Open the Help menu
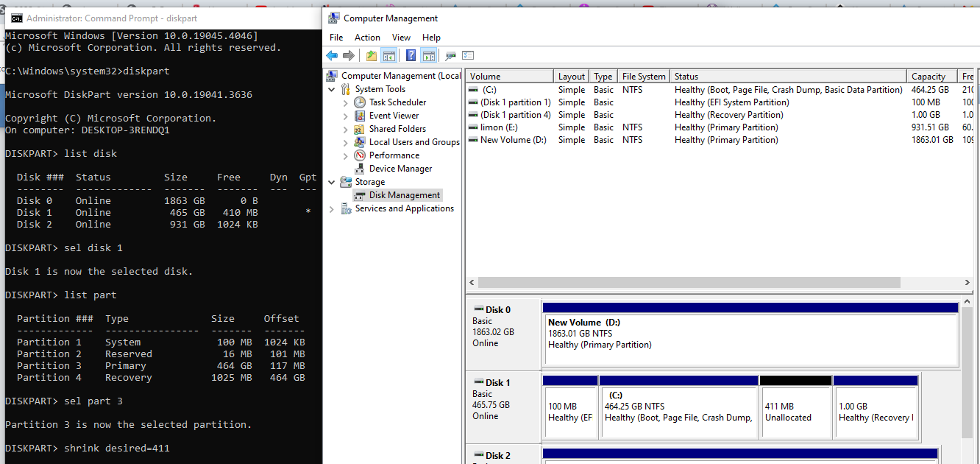 point(431,38)
